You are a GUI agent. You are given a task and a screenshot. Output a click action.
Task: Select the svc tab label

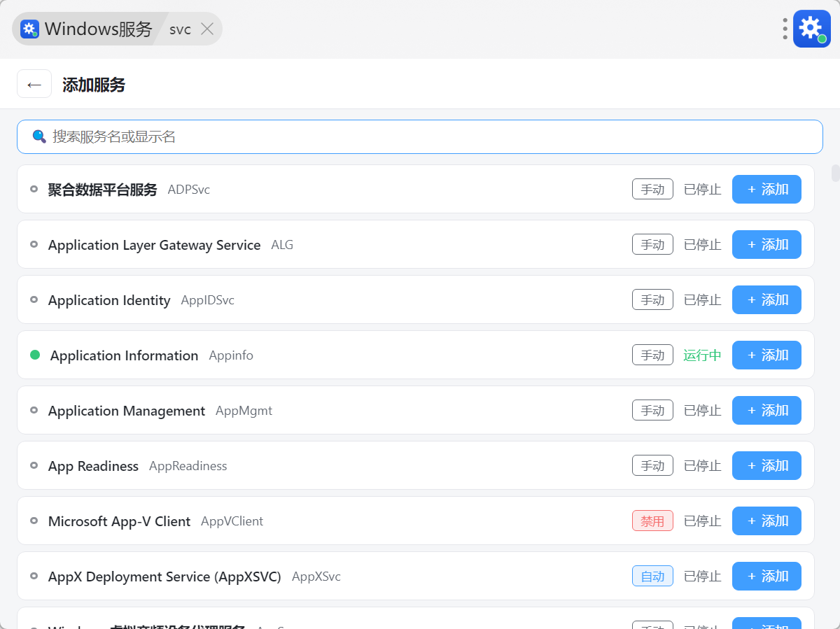pos(180,29)
